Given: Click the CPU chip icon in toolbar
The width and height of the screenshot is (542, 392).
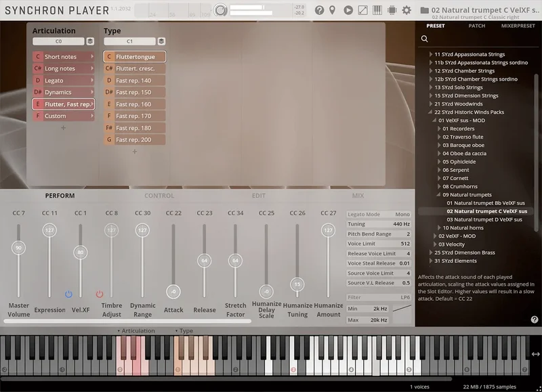Looking at the screenshot, I should point(392,10).
